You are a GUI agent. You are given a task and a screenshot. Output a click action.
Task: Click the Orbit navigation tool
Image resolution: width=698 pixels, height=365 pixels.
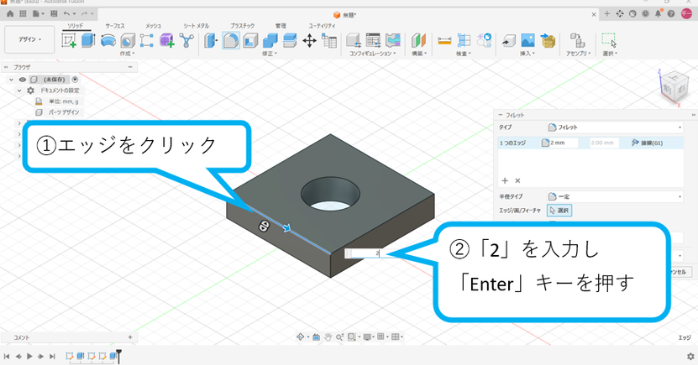point(300,337)
